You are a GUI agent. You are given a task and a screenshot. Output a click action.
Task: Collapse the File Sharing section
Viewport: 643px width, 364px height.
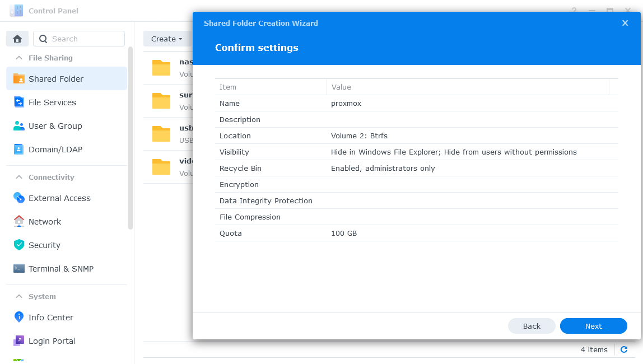[x=19, y=58]
